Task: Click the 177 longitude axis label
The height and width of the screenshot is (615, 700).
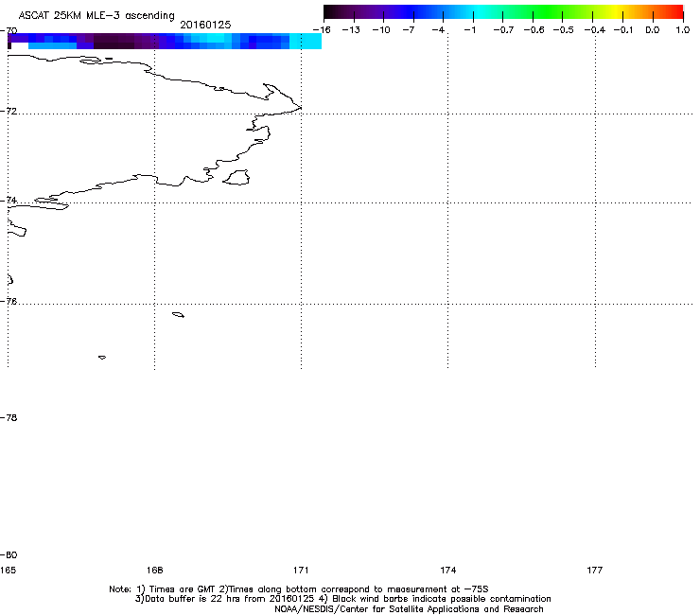Action: tap(595, 570)
